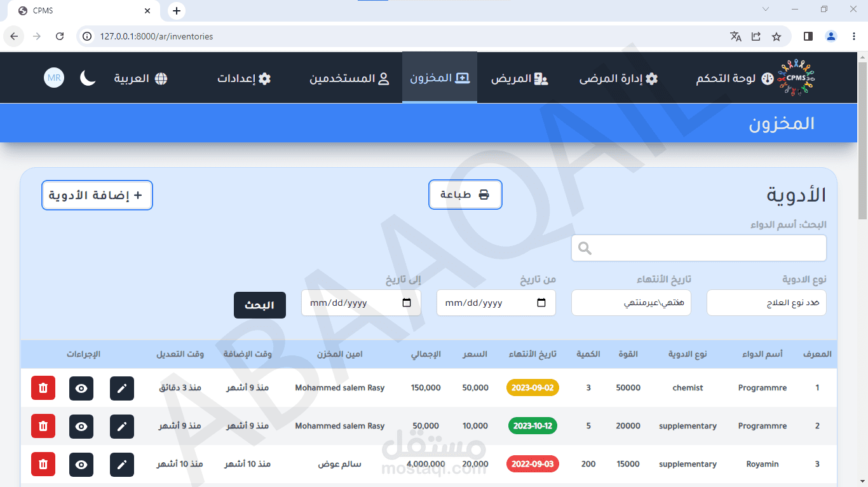868x487 pixels.
Task: Click the address bar URL
Action: pyautogui.click(x=156, y=36)
